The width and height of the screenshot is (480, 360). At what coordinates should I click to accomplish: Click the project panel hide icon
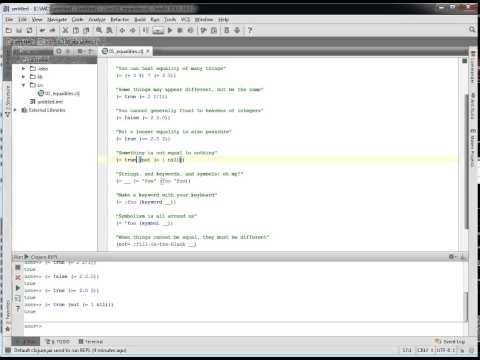(x=90, y=51)
